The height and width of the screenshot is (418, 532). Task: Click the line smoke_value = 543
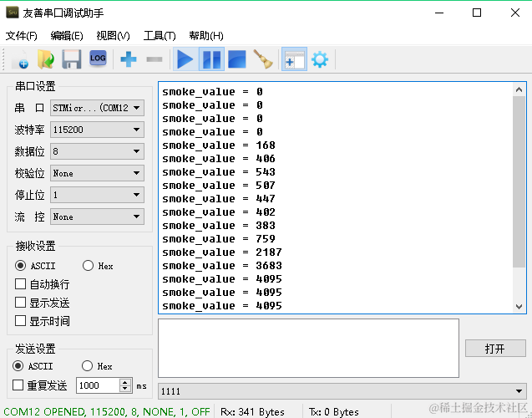219,172
